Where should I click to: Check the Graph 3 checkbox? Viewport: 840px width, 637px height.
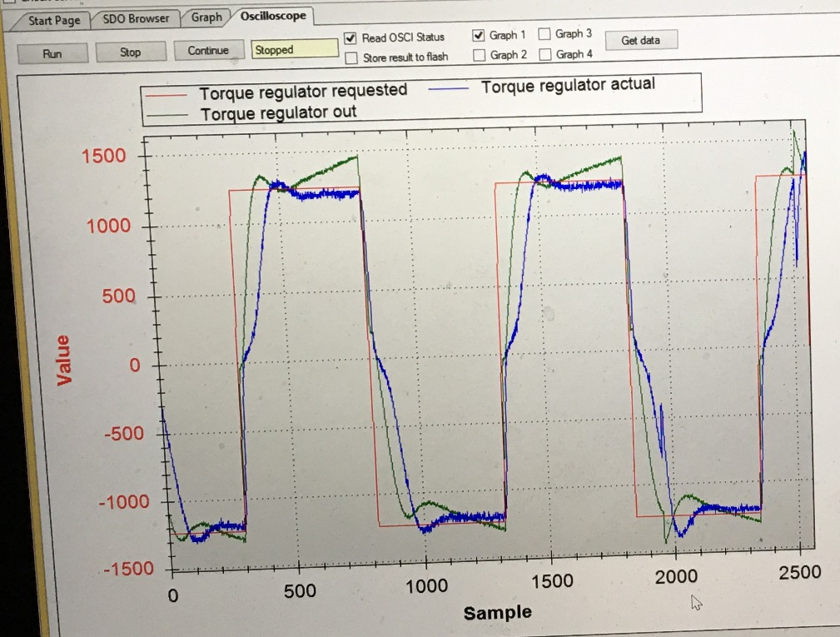point(544,34)
